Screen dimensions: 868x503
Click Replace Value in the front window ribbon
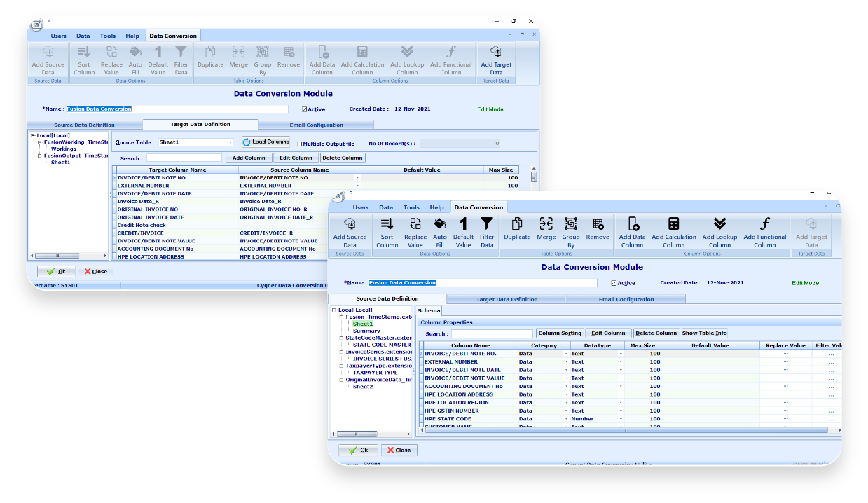click(415, 232)
